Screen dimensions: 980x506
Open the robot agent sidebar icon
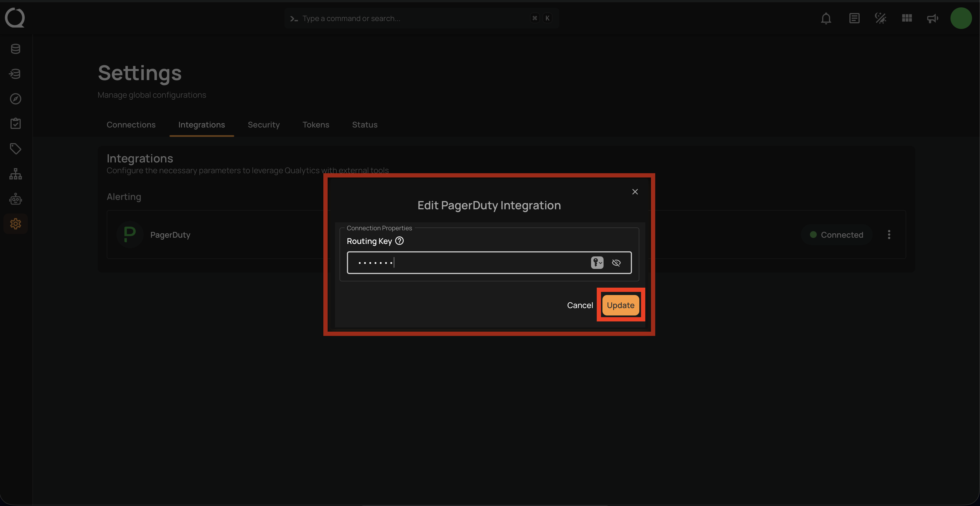(x=16, y=198)
